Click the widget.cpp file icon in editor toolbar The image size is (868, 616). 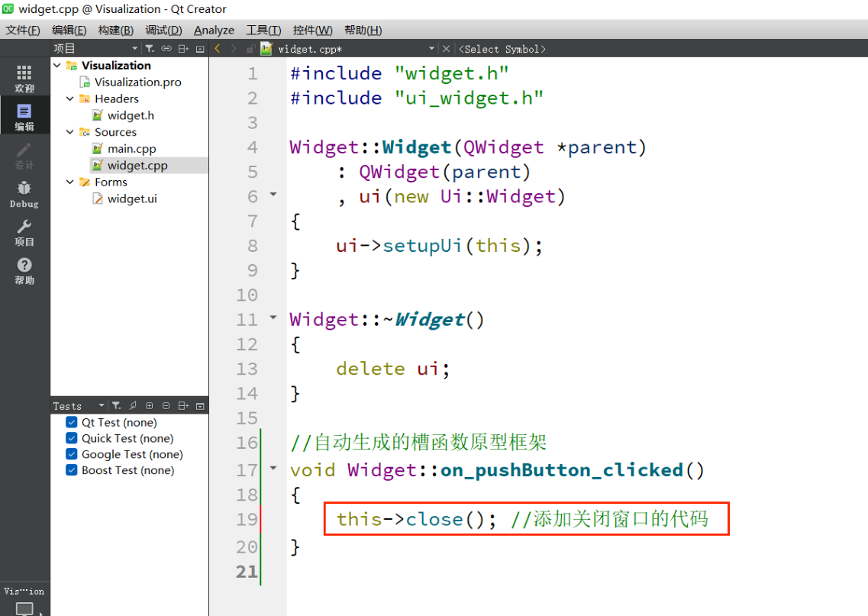[266, 49]
